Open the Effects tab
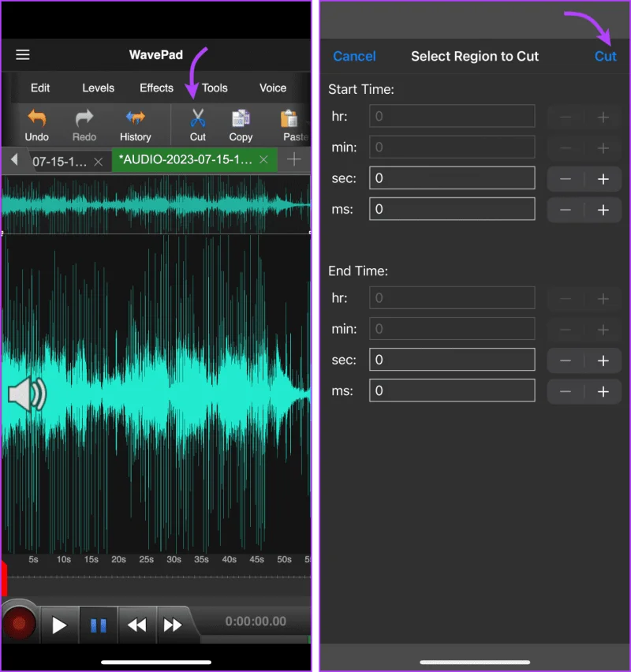Viewport: 631px width, 672px height. point(156,88)
